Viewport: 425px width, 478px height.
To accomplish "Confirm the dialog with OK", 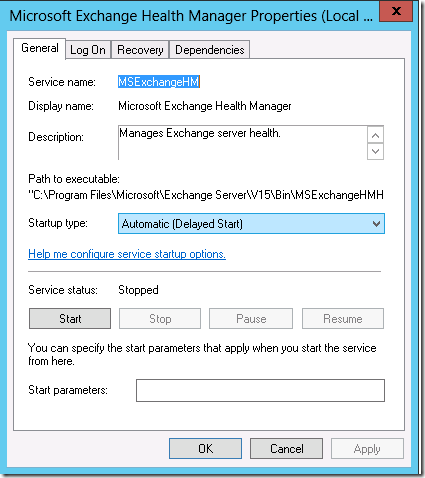I will pos(205,449).
